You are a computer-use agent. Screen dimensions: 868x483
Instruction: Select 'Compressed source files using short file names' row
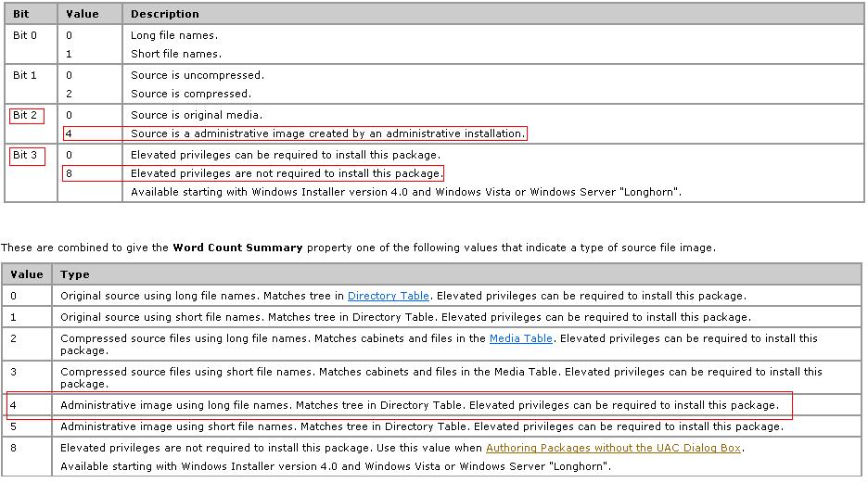pyautogui.click(x=440, y=377)
